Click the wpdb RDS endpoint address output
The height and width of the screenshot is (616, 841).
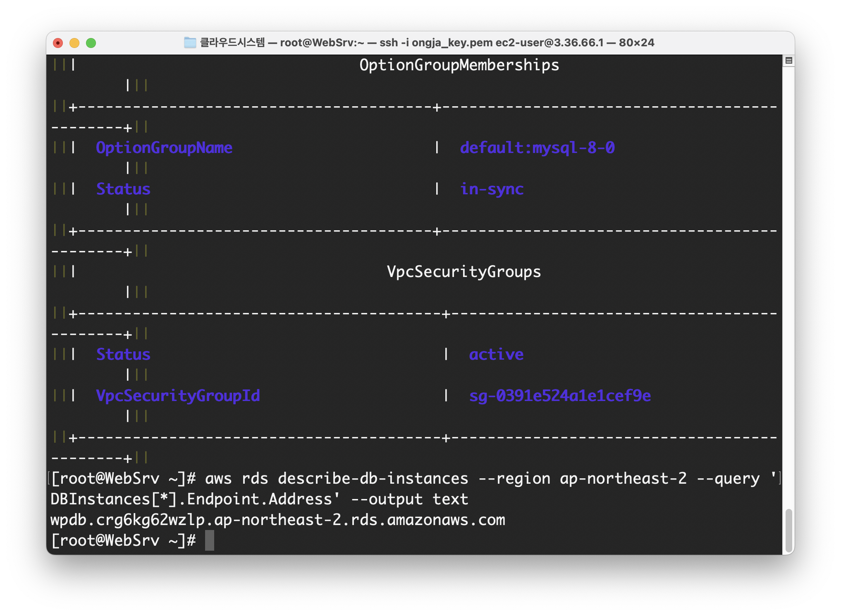pos(277,520)
